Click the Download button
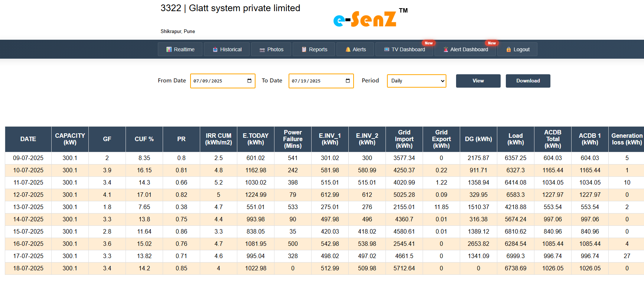Image resolution: width=644 pixels, height=293 pixels. 528,81
